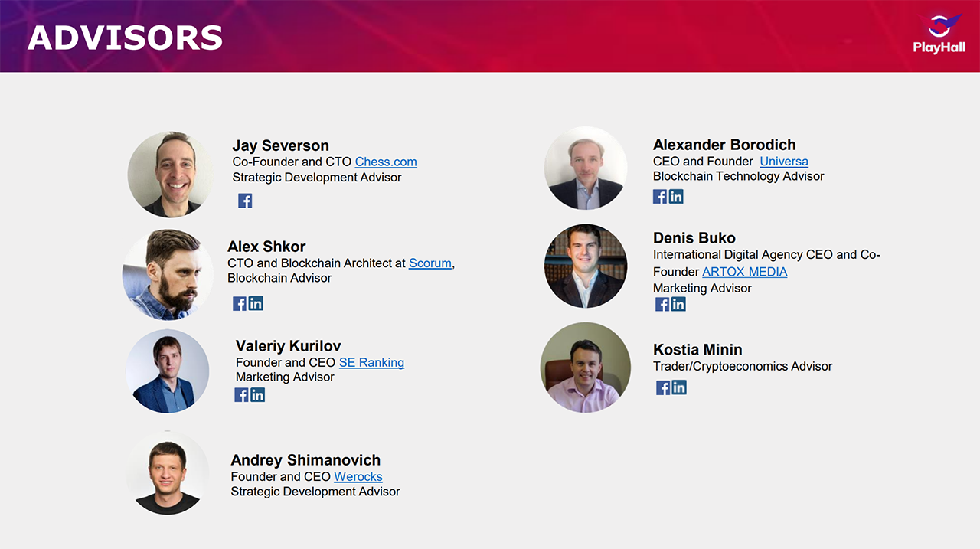Open the Universa link
Viewport: 980px width, 549px height.
tap(784, 161)
